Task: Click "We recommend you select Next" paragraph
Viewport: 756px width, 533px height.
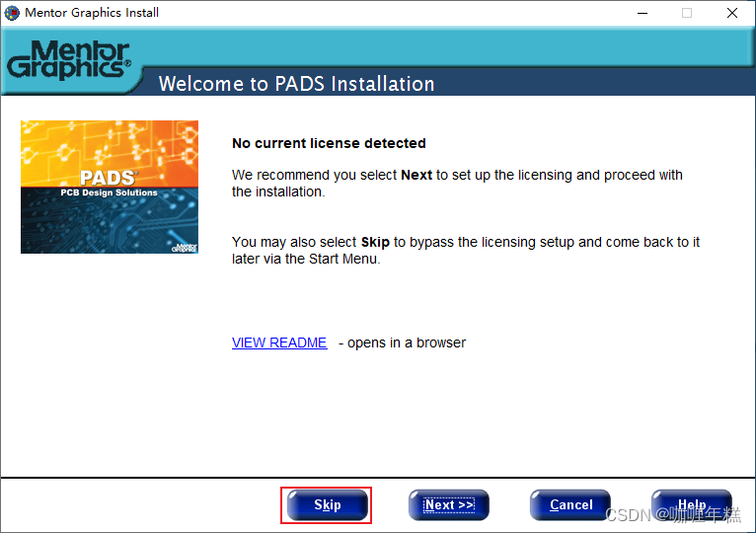Action: click(457, 184)
